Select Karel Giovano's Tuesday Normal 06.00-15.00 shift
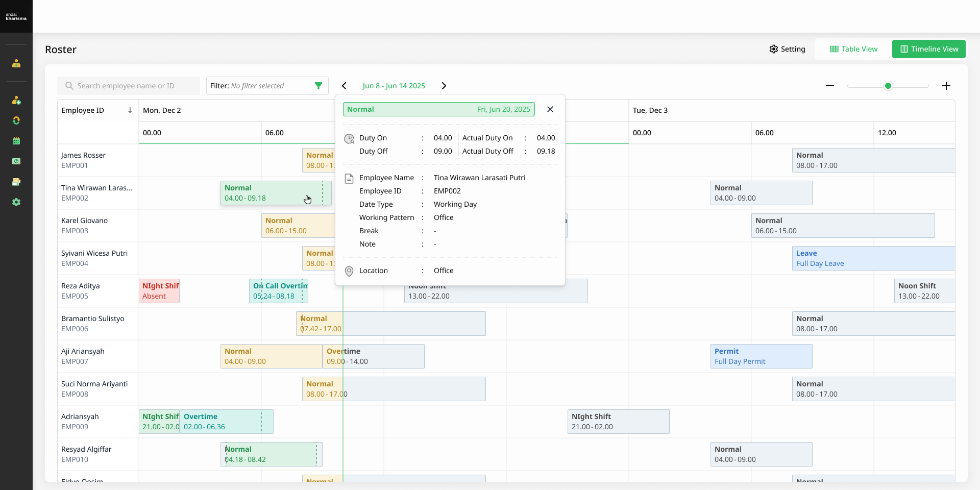 (x=843, y=226)
